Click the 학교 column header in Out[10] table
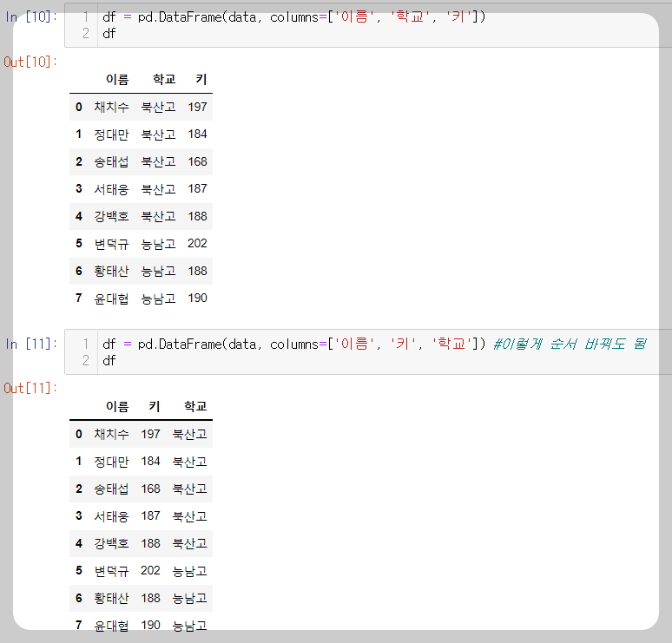This screenshot has width=672, height=643. [165, 79]
